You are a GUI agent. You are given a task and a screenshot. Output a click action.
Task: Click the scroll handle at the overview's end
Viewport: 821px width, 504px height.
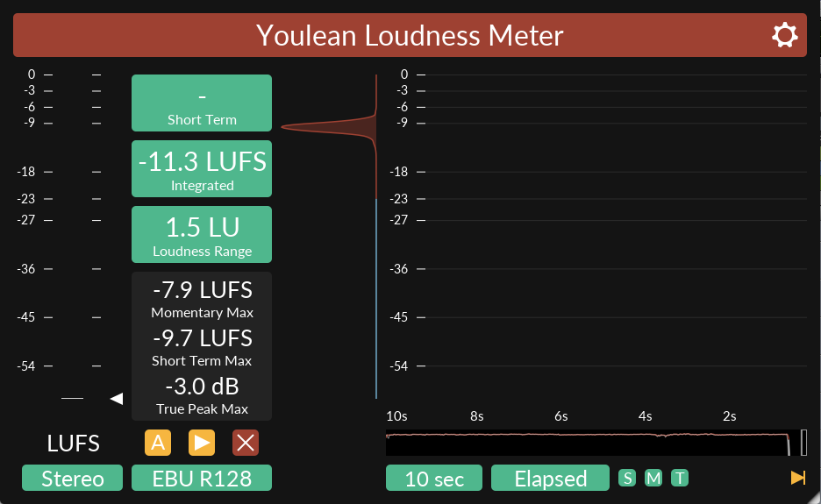pyautogui.click(x=804, y=443)
